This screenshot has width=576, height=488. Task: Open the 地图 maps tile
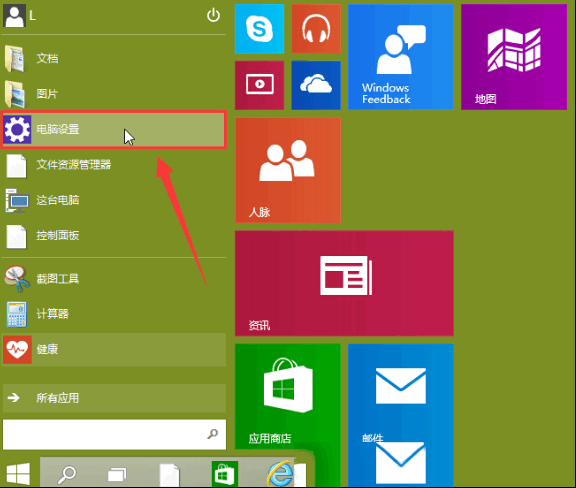tap(514, 57)
